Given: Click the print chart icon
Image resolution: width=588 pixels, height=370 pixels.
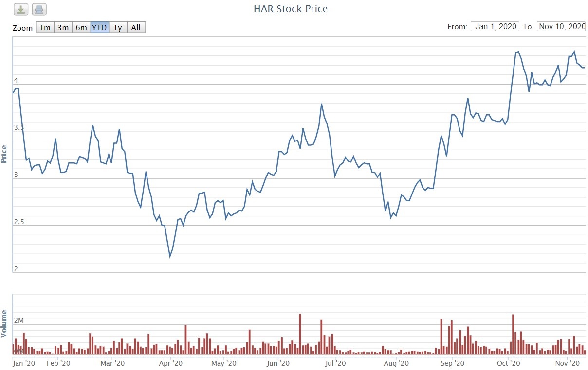Looking at the screenshot, I should click(x=39, y=9).
